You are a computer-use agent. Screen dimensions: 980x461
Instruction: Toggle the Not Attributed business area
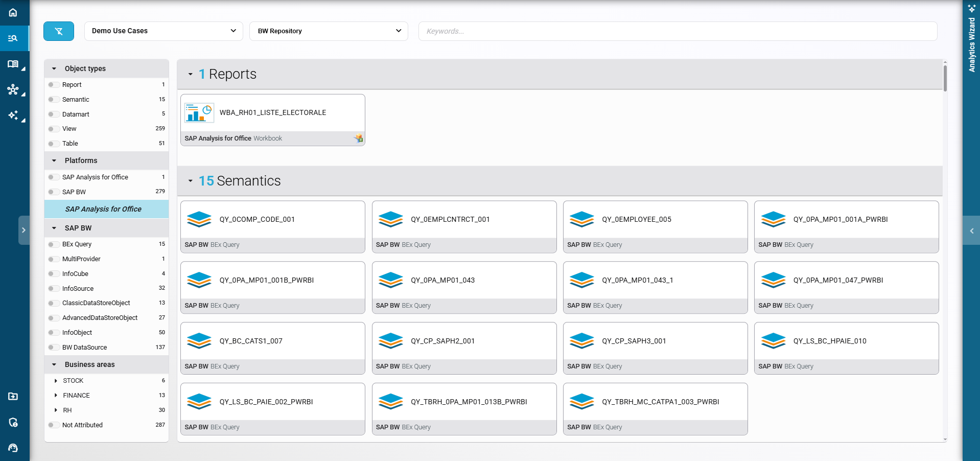pos(53,425)
